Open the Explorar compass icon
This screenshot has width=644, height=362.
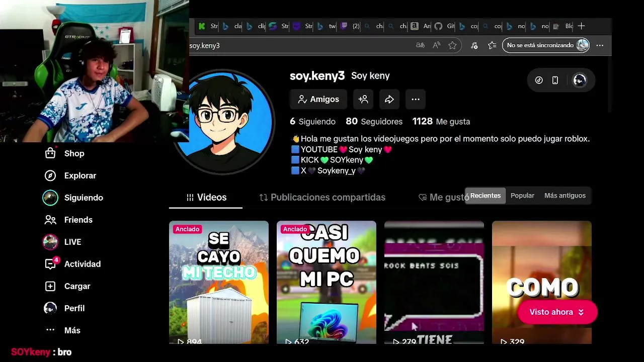(x=50, y=175)
